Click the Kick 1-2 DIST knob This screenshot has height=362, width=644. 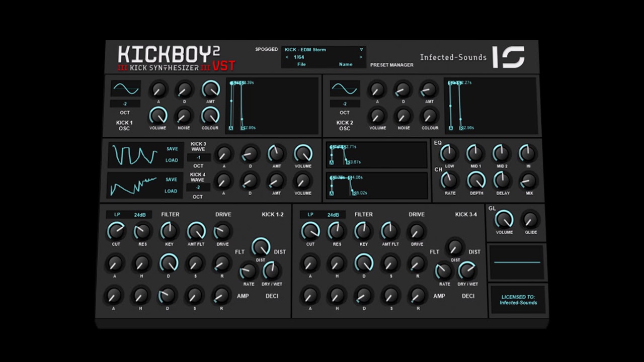pos(261,247)
